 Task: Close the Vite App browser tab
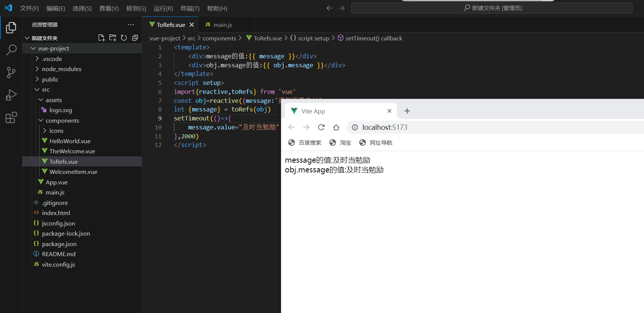click(x=389, y=111)
